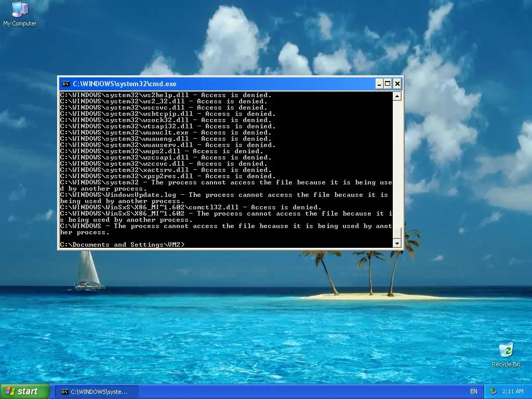Click the EN language indicator
The height and width of the screenshot is (399, 532).
tap(474, 391)
